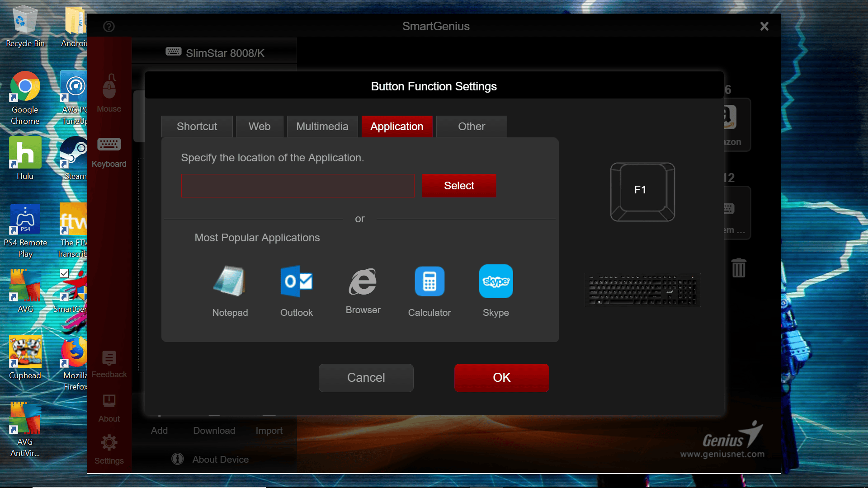Switch to the Multimedia tab
Viewport: 868px width, 488px height.
point(322,127)
